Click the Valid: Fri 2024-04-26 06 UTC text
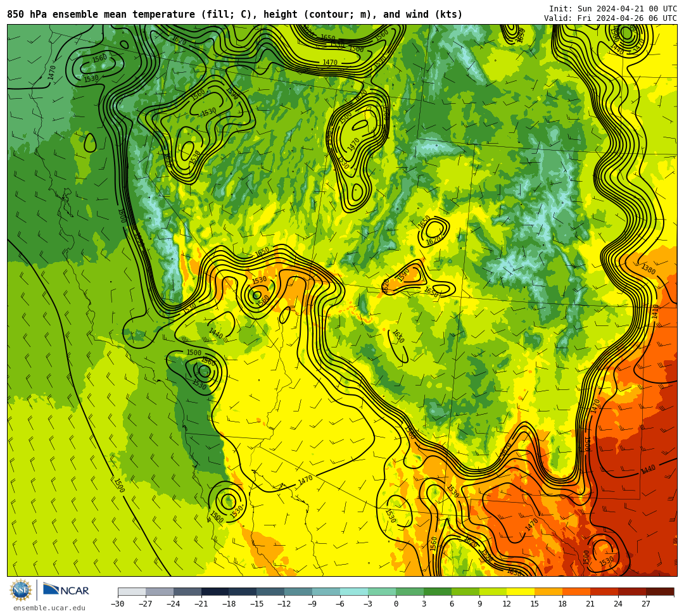 (611, 18)
